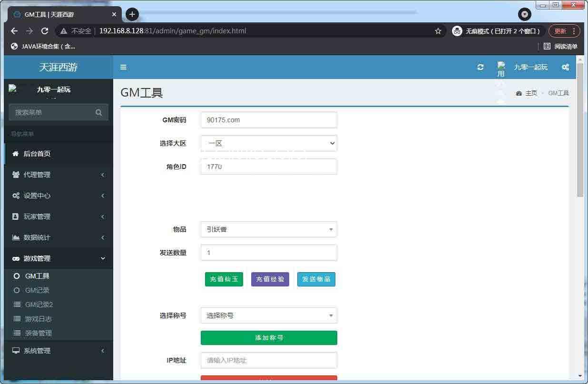Open the settings gears icon in header
This screenshot has height=384, width=588.
[565, 67]
